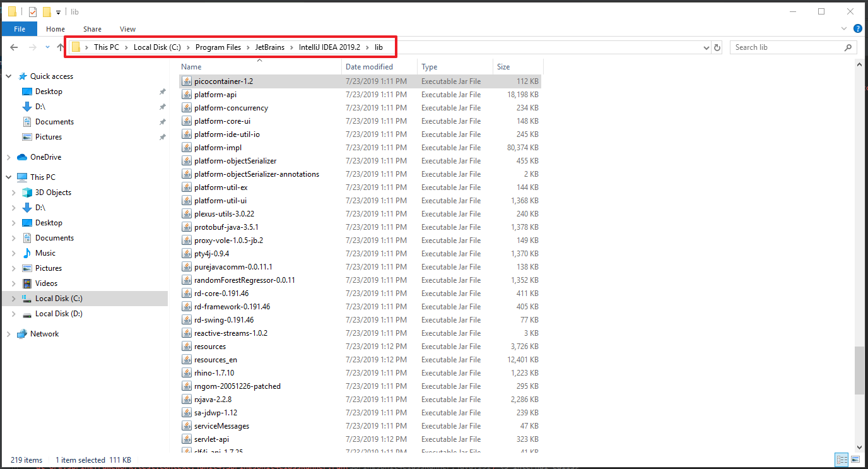Click Local Disk (C:) in the breadcrumb
The height and width of the screenshot is (469, 868).
(x=157, y=47)
